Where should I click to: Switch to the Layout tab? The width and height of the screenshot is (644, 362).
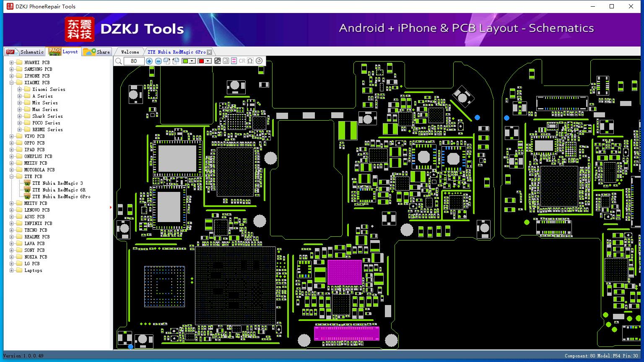click(x=64, y=52)
